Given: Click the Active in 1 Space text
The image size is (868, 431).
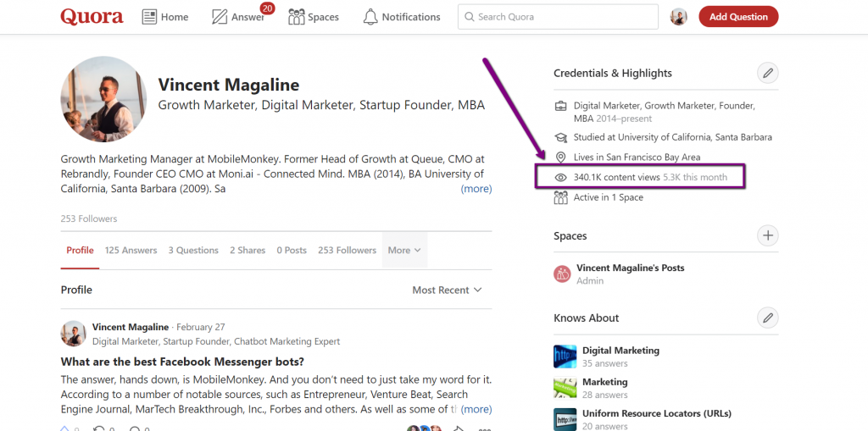Looking at the screenshot, I should click(609, 197).
